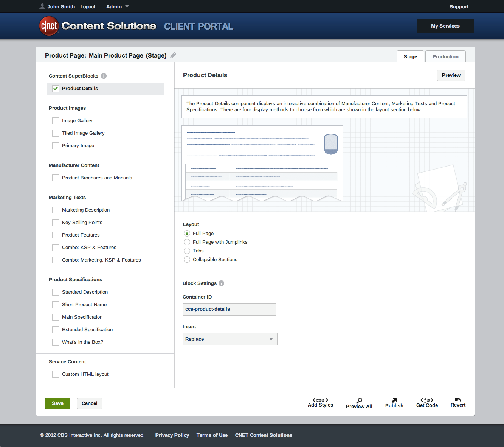Image resolution: width=504 pixels, height=447 pixels.
Task: Click the Privacy Policy link
Action: tap(172, 435)
